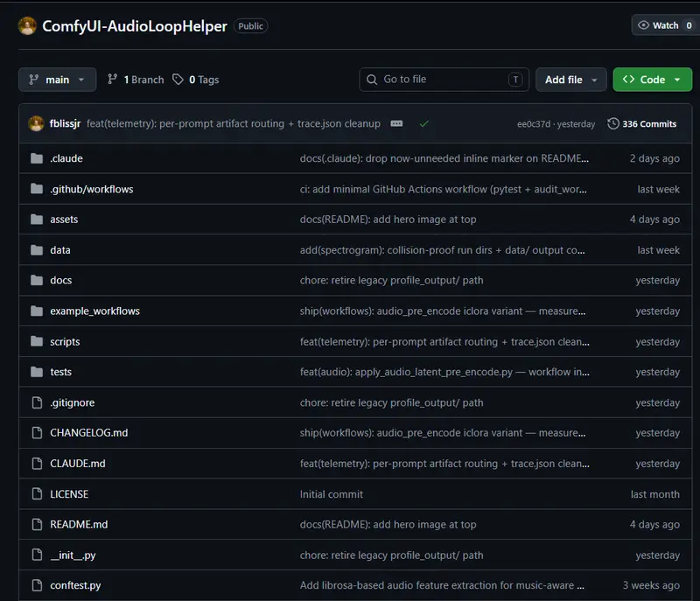Click the file icon next to conftest.py

pyautogui.click(x=37, y=585)
